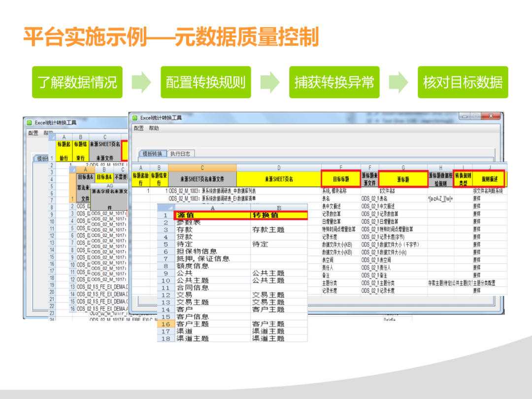Select the $文件名$ cell
Image resolution: width=532 pixels, height=399 pixels.
403,191
